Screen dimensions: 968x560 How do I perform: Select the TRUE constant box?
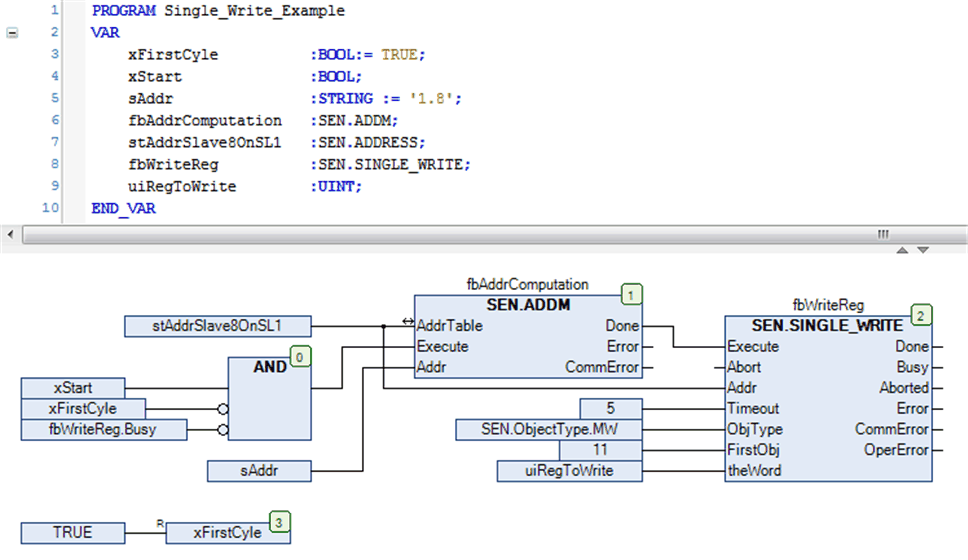(73, 532)
